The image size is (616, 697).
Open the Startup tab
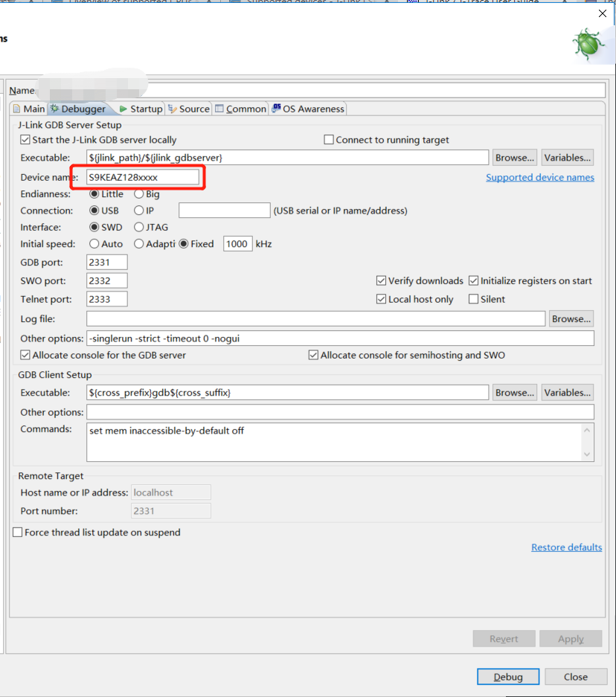tap(141, 109)
